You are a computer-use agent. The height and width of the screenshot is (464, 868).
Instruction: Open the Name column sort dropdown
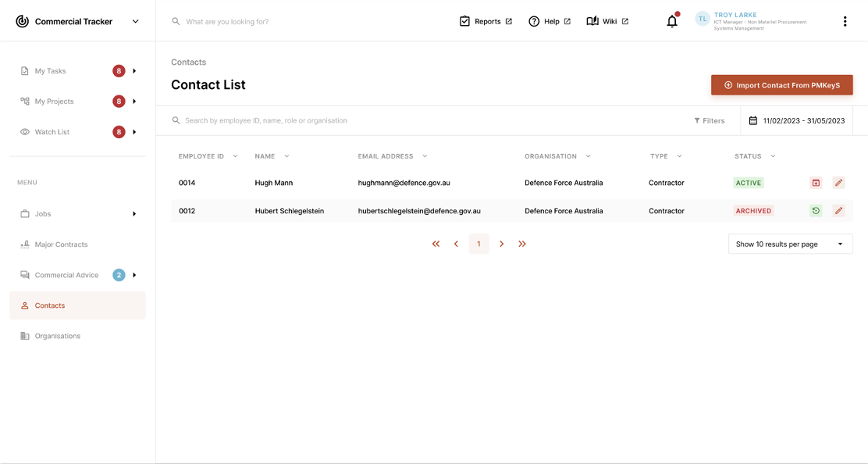pyautogui.click(x=286, y=156)
